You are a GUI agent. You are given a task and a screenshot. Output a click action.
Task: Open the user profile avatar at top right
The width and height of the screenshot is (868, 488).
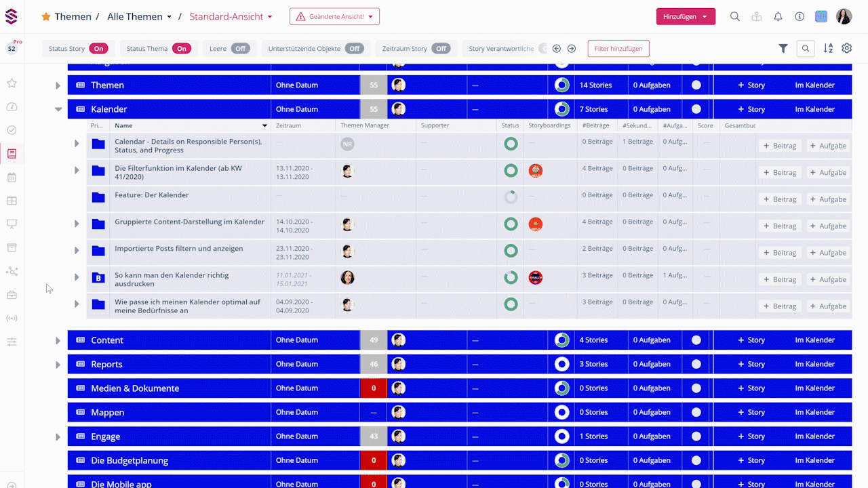tap(844, 17)
